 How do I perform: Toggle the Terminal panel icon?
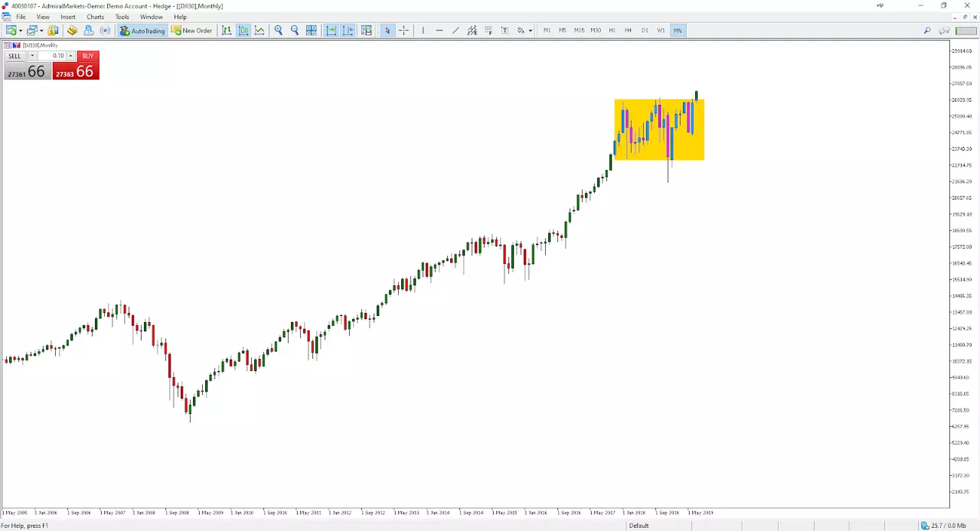[106, 31]
